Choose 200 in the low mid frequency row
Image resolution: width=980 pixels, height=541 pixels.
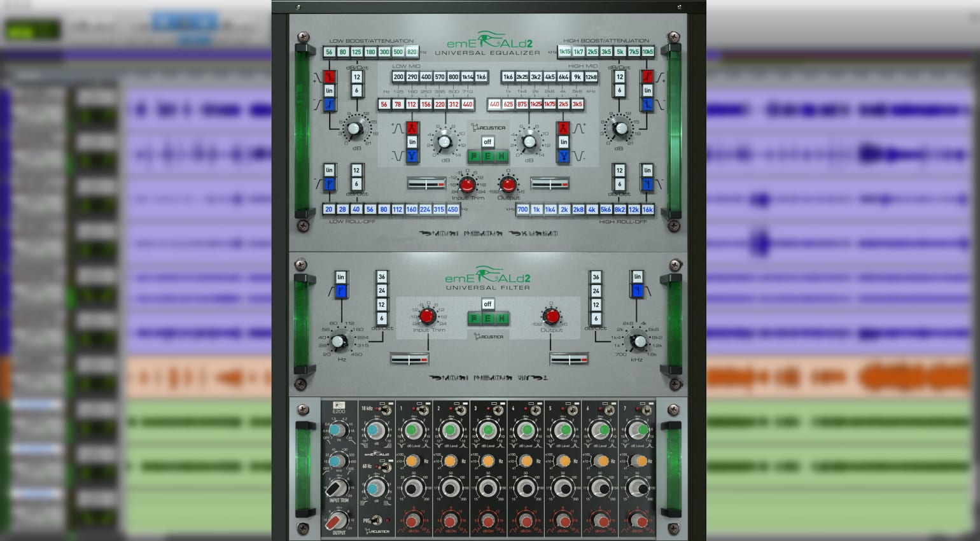398,77
